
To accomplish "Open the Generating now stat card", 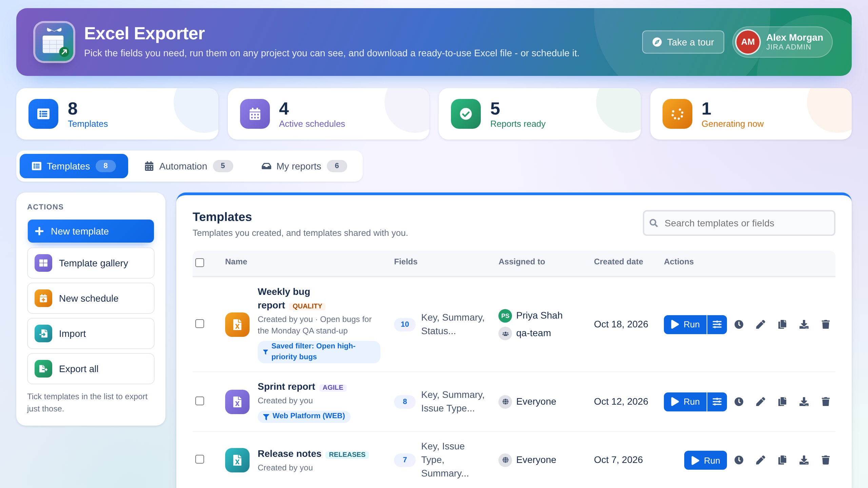I will coord(751,114).
